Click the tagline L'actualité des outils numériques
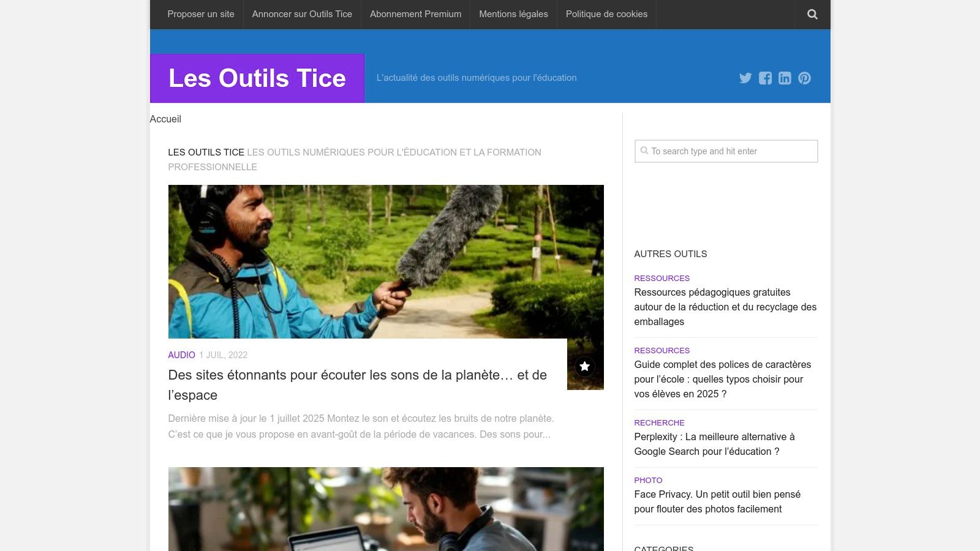 [477, 78]
